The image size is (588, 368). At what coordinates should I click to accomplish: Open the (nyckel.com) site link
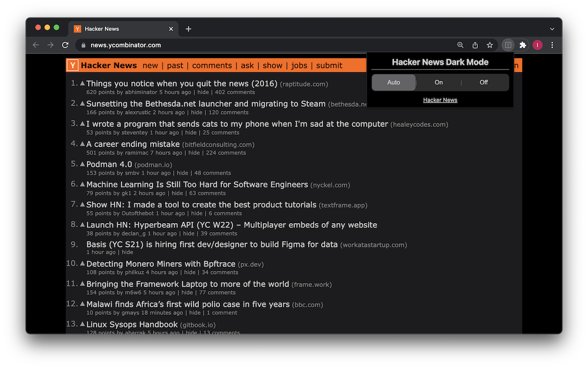click(330, 185)
